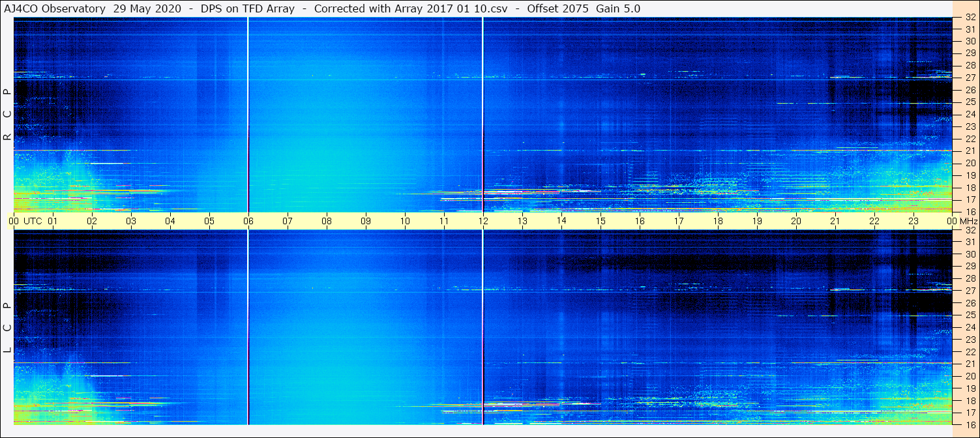Click white vertical line at 06 in LCP spectrogram

pyautogui.click(x=248, y=327)
